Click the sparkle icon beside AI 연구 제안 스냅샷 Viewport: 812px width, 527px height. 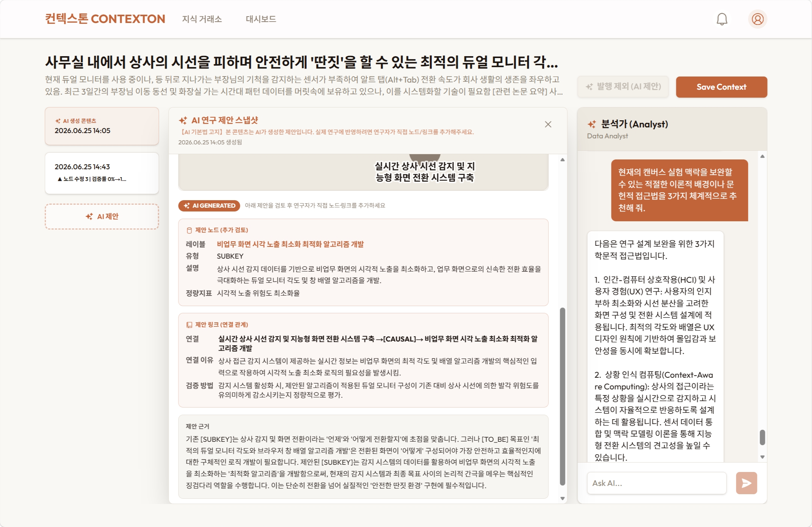(183, 120)
